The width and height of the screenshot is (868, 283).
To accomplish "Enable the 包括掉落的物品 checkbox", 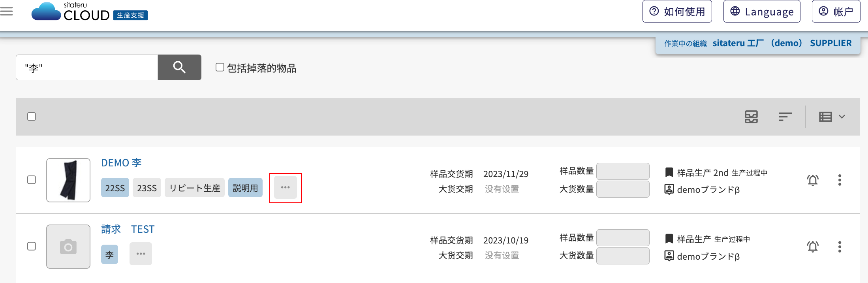I will click(220, 67).
